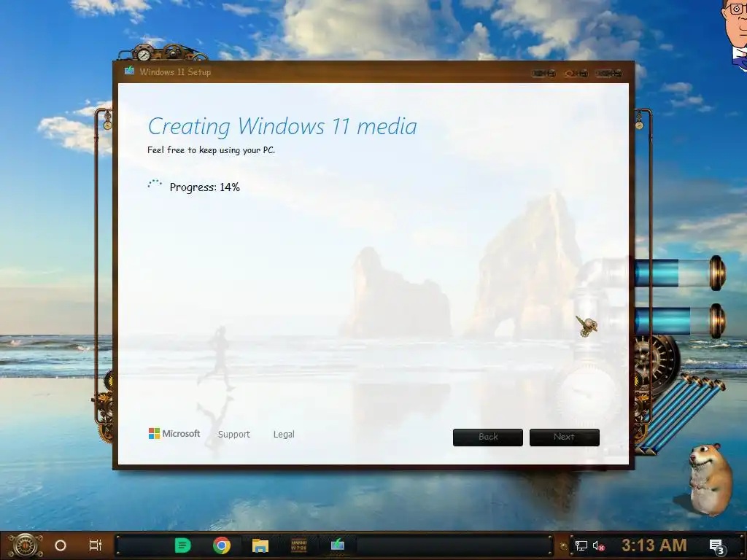The image size is (747, 560).
Task: Click the Microsoft logo in Setup
Action: click(x=174, y=433)
